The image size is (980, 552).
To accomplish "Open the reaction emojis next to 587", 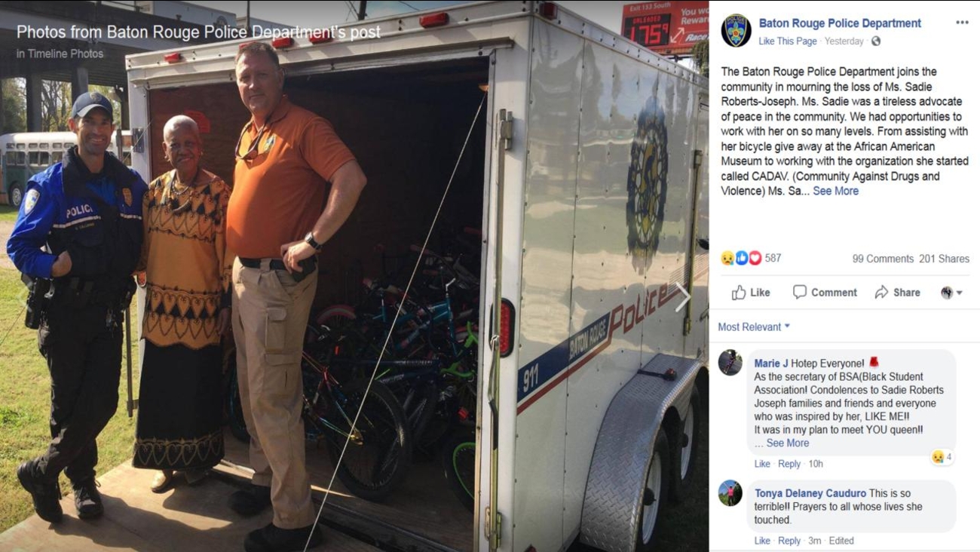I will point(741,258).
